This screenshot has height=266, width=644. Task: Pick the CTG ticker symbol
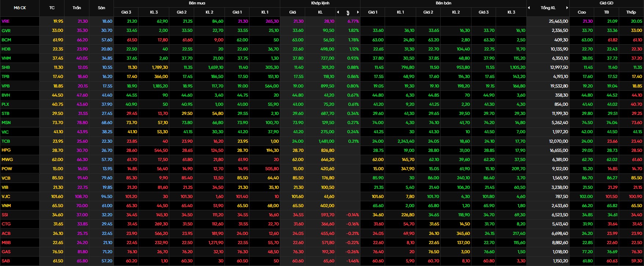(6, 224)
